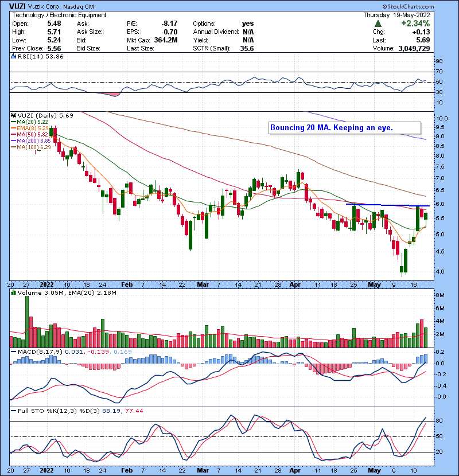Click the Nasdaq CM exchange label

tap(79, 6)
